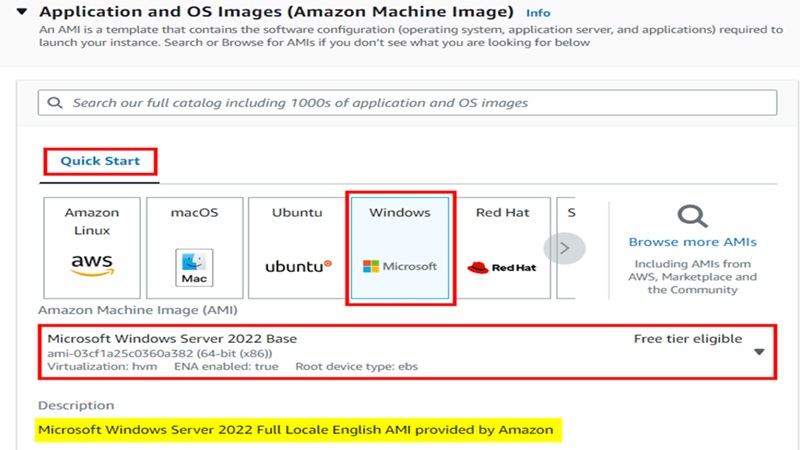Click the highlighted AMI description text
Screen dimensions: 800x450
[x=295, y=430]
